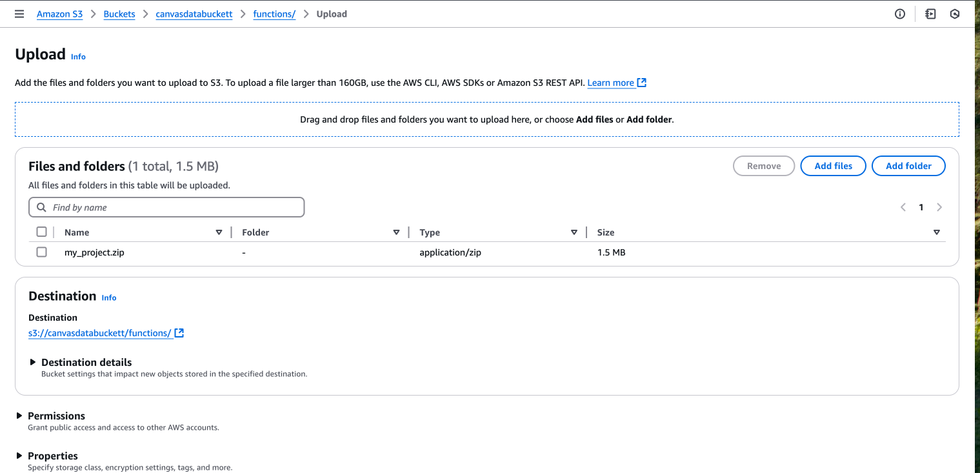Open the navigation sidebar menu
980x473 pixels.
19,14
